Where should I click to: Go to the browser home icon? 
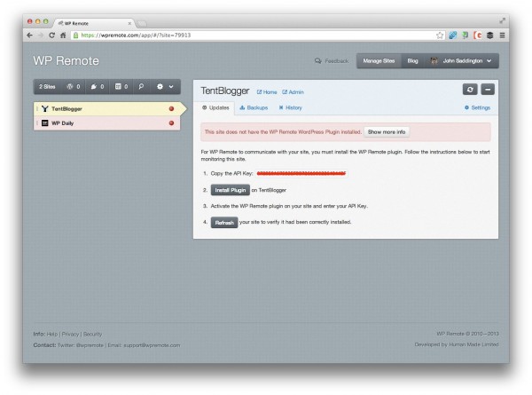[63, 35]
